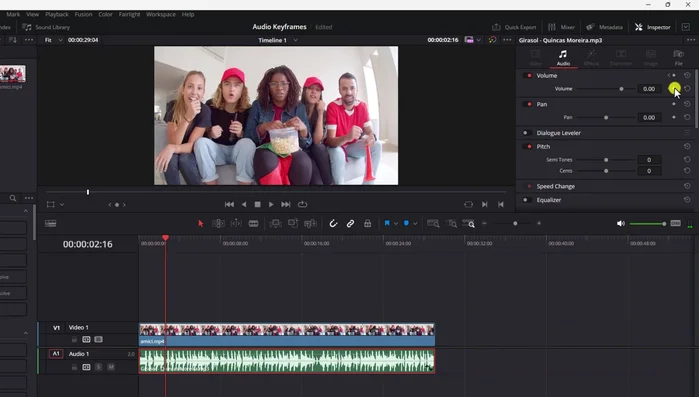Click the Volume value field 0.00

[649, 89]
